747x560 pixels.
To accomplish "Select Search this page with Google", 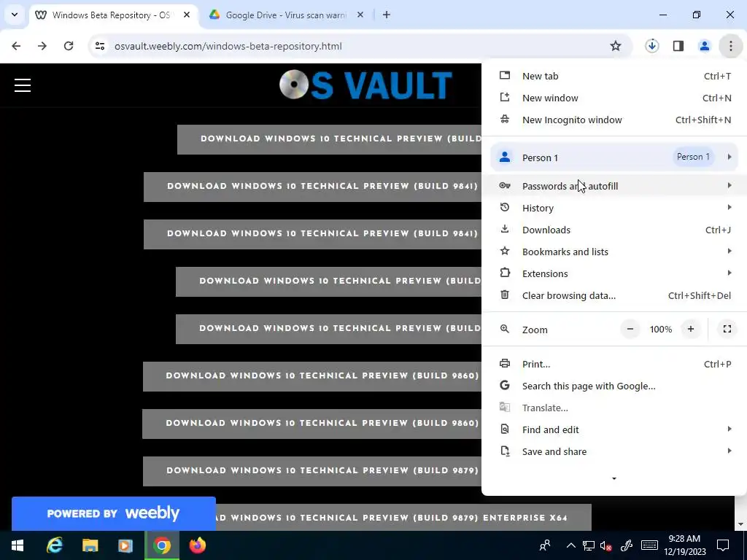I will [x=614, y=386].
